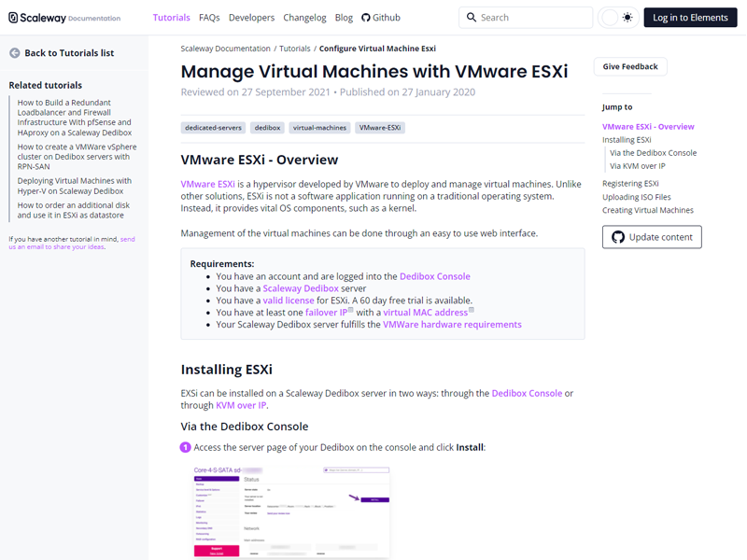This screenshot has height=560, width=747.
Task: Click the virtual MAC address link
Action: (426, 313)
